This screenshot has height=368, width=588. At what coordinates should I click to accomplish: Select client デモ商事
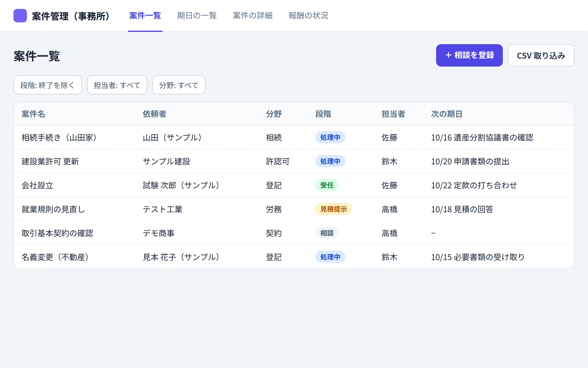[x=159, y=233]
